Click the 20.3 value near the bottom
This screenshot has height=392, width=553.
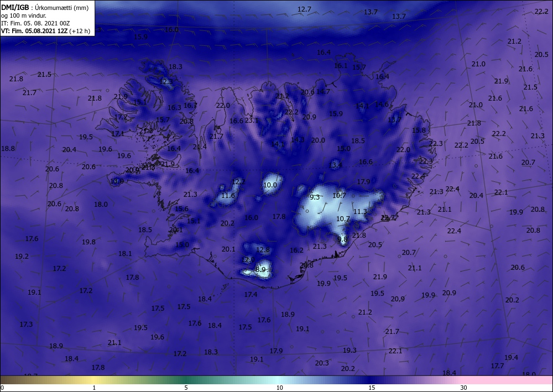[322, 363]
